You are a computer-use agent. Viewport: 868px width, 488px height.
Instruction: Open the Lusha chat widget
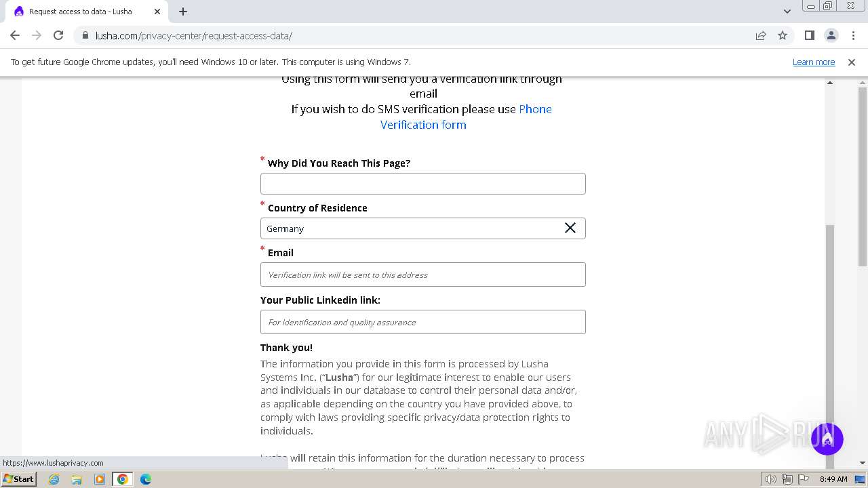click(x=827, y=439)
